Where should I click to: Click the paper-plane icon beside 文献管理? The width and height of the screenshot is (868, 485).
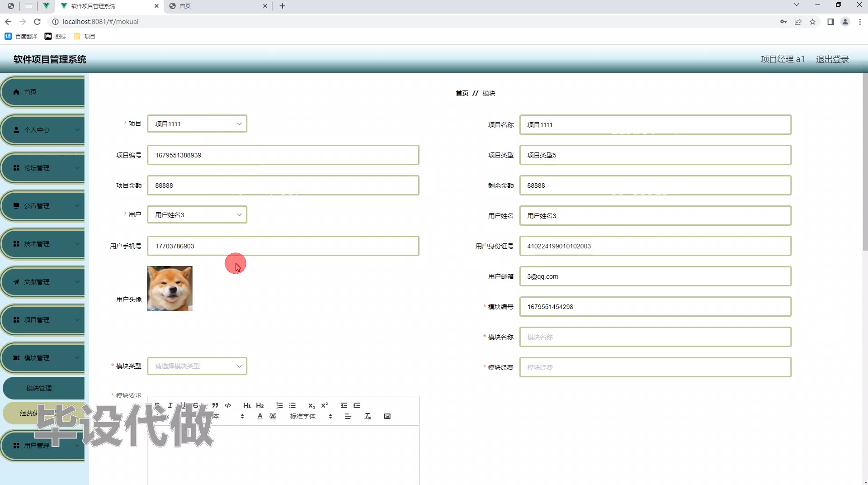pyautogui.click(x=16, y=282)
